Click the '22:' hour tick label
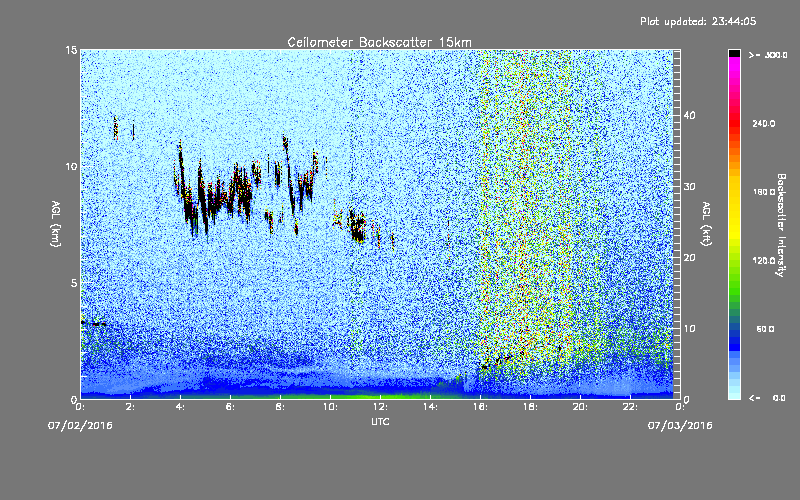800x500 pixels. [631, 406]
